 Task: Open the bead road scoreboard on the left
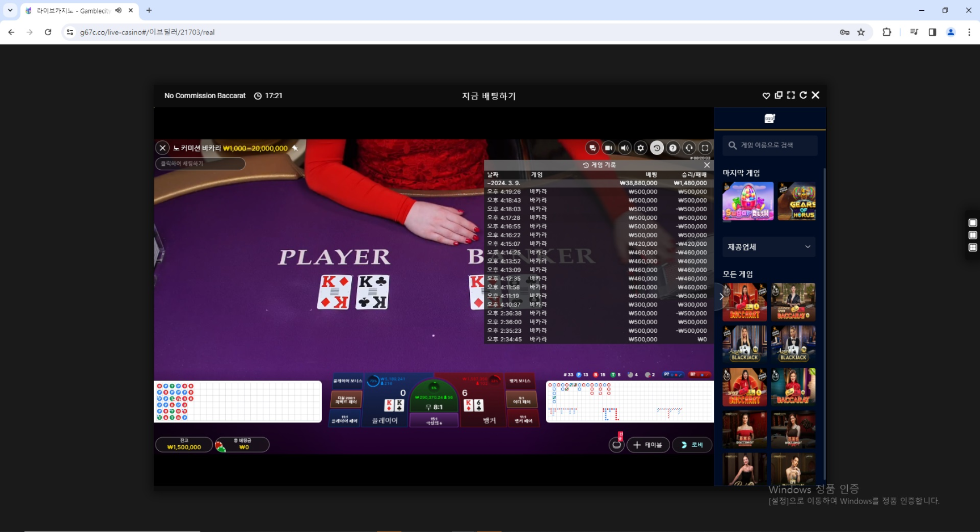(x=238, y=401)
